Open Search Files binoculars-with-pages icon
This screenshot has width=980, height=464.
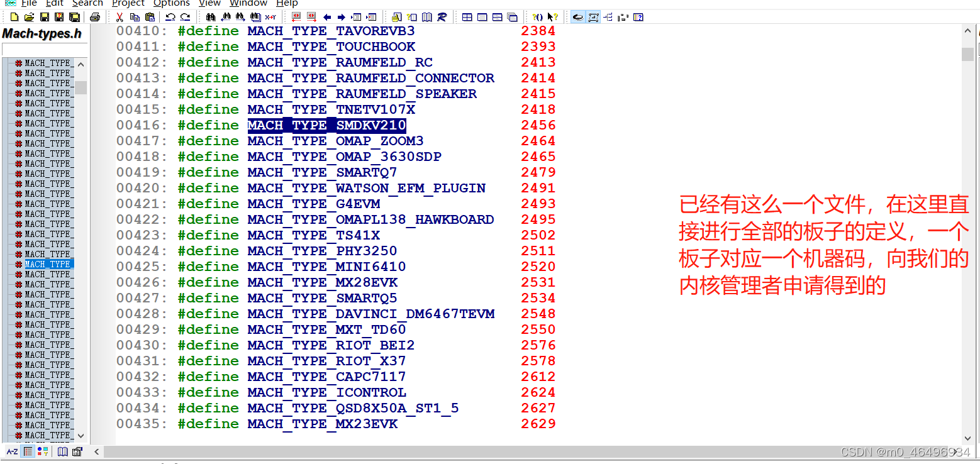[x=255, y=17]
